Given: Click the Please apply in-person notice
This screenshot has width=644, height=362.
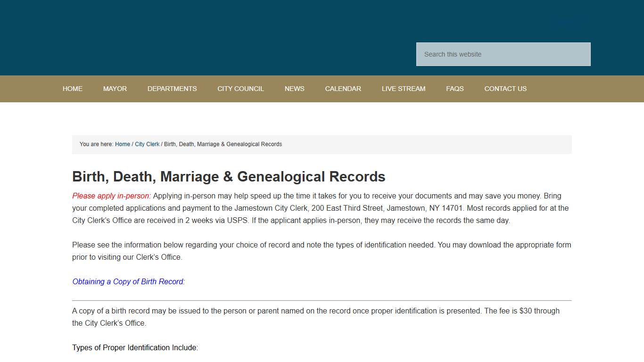Looking at the screenshot, I should (x=111, y=196).
